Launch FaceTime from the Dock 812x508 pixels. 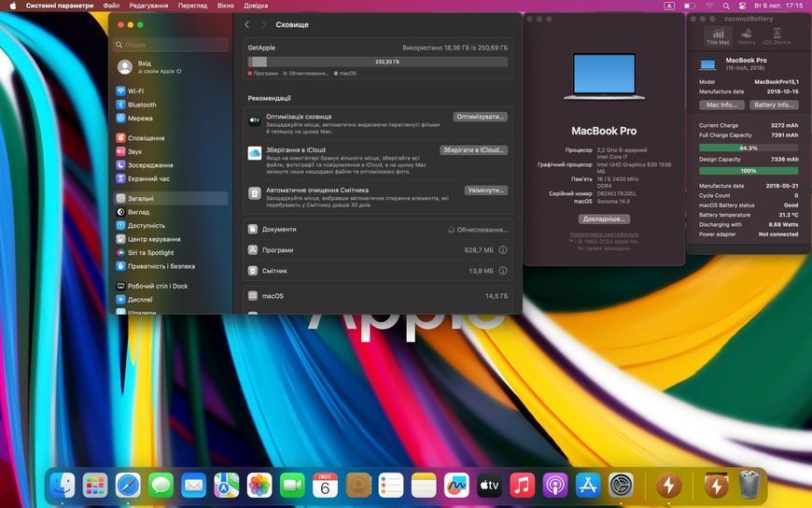point(292,486)
